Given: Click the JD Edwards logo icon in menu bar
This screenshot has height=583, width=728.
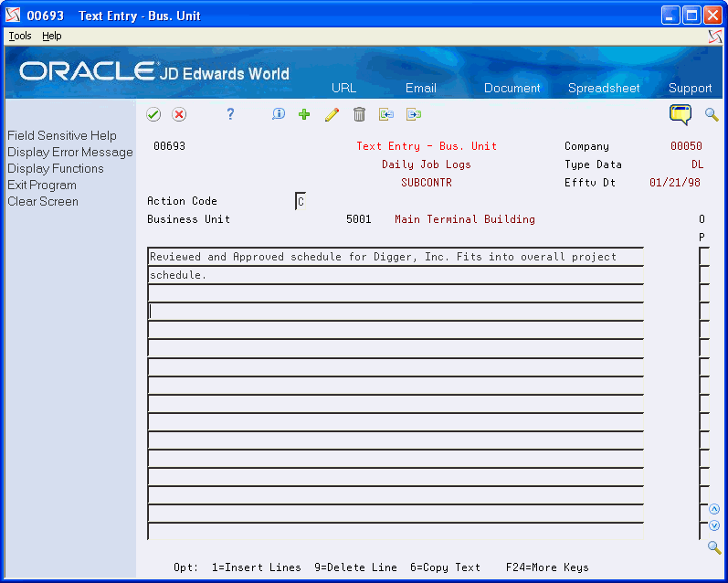Looking at the screenshot, I should 715,37.
